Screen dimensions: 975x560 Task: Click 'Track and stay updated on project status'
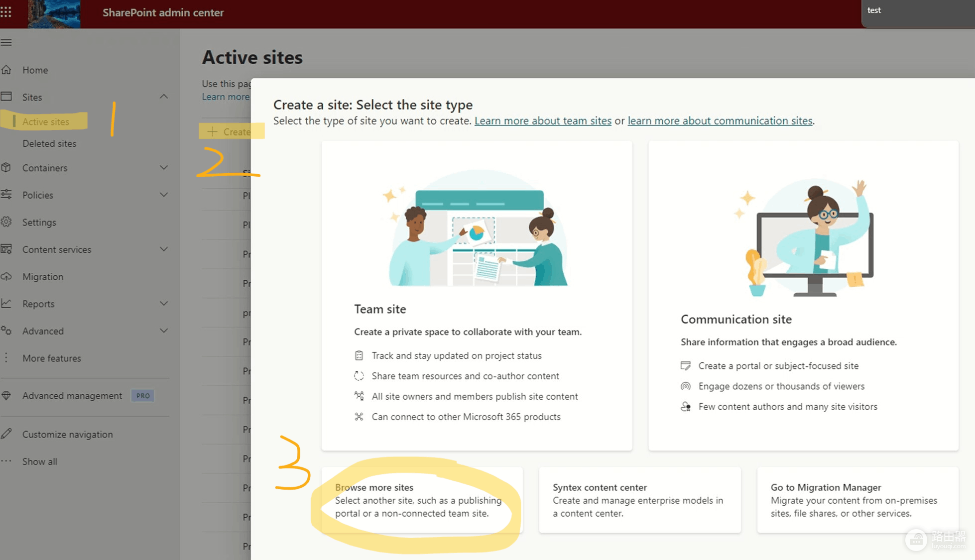(x=457, y=355)
